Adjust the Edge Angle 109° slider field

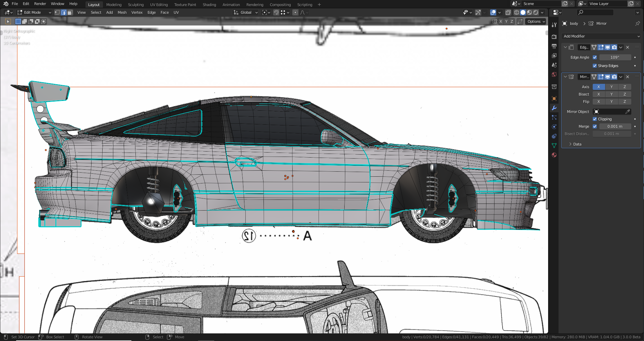615,57
